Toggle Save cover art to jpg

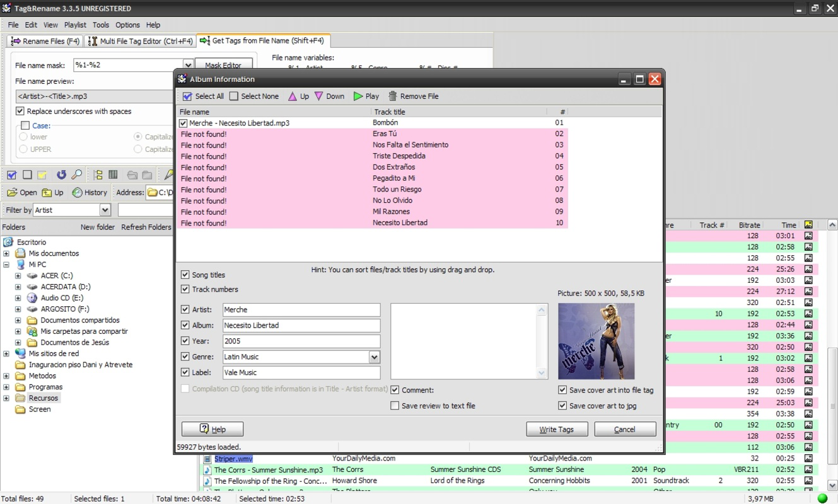click(562, 406)
